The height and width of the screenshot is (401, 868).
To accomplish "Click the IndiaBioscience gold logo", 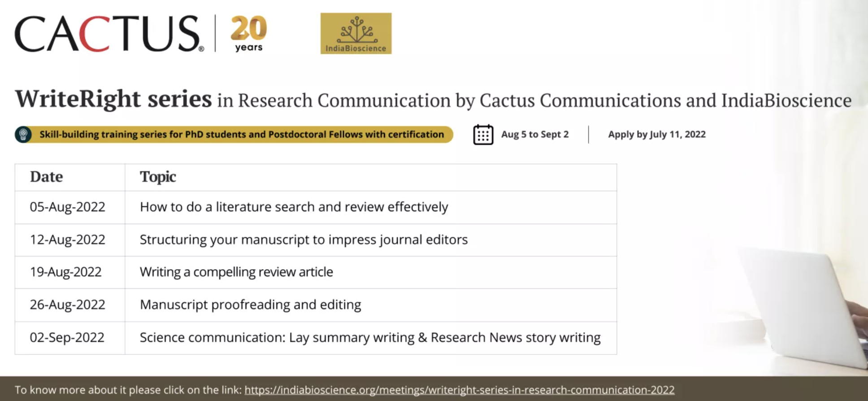I will tap(356, 34).
